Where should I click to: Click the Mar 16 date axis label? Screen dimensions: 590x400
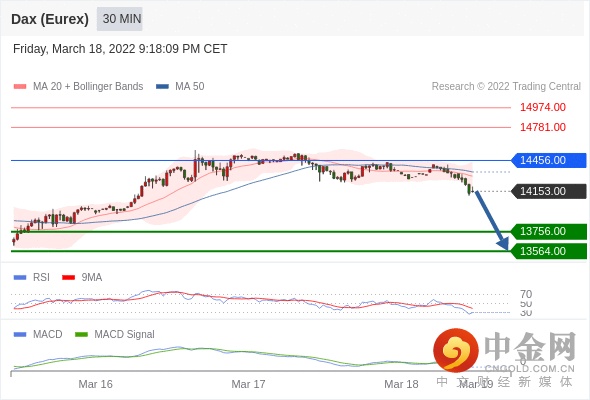96,384
